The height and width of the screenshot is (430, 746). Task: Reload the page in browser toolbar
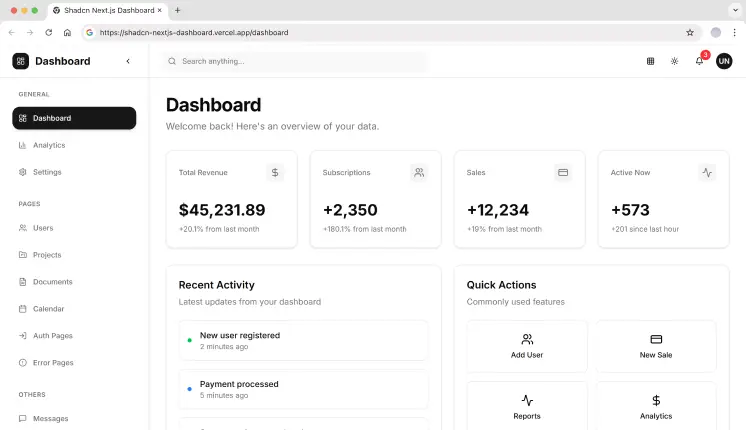(x=49, y=32)
